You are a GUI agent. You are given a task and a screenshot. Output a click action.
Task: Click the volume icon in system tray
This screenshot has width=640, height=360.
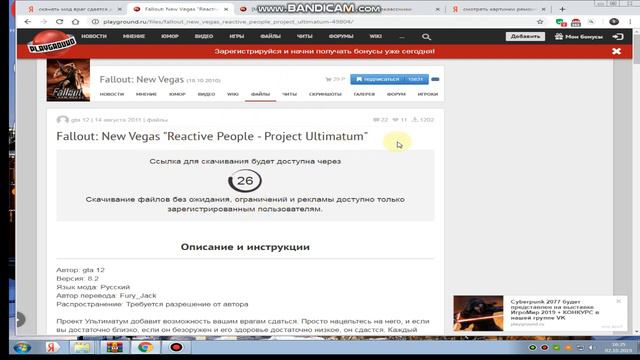pos(591,348)
